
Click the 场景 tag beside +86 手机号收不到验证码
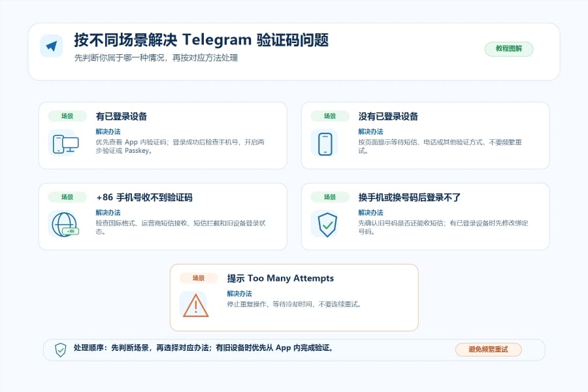67,197
